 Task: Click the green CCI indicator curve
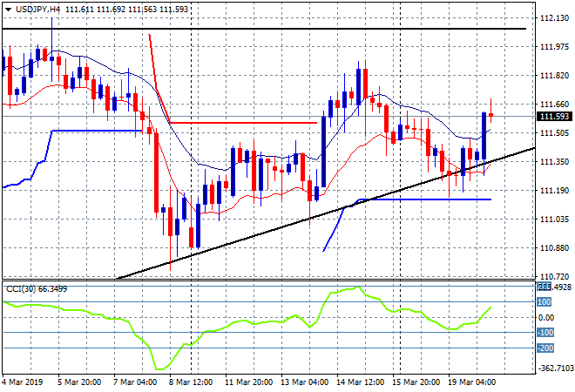pyautogui.click(x=247, y=322)
